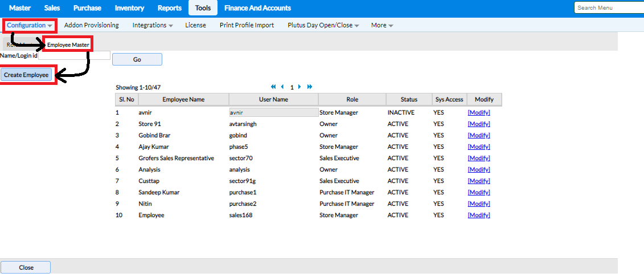644x277 pixels.
Task: Switch to the Employee Master tab
Action: coord(68,44)
